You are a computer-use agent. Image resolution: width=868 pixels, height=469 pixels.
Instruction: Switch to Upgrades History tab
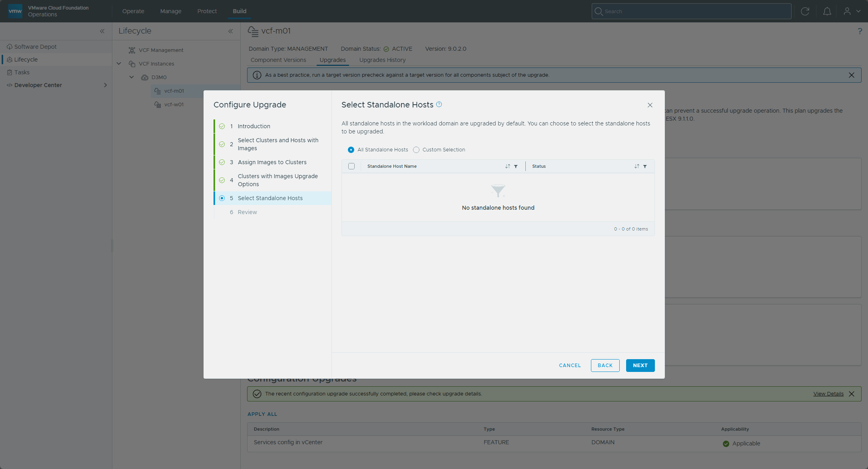click(382, 60)
